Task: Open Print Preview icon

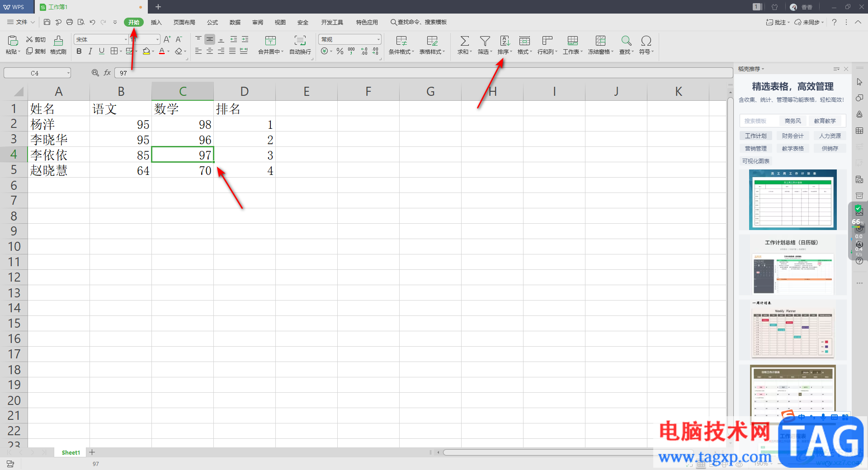Action: (81, 22)
